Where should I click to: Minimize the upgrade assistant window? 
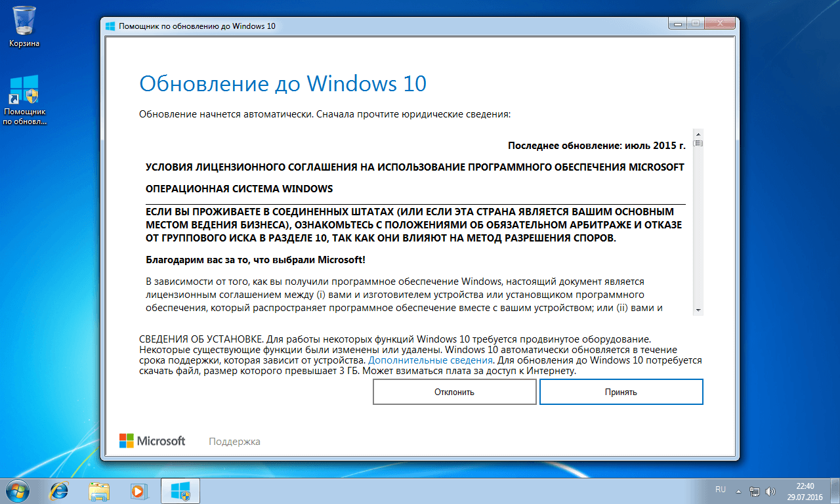pos(679,24)
